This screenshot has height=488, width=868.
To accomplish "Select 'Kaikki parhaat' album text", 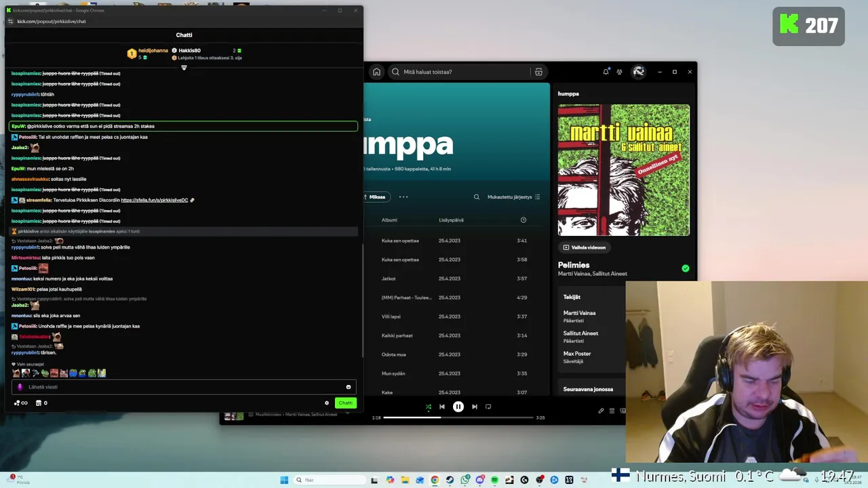I will [397, 335].
